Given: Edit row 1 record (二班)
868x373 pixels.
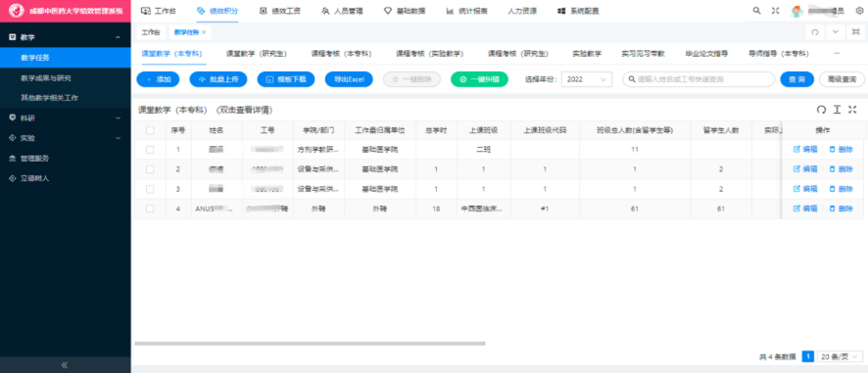Looking at the screenshot, I should (x=805, y=150).
